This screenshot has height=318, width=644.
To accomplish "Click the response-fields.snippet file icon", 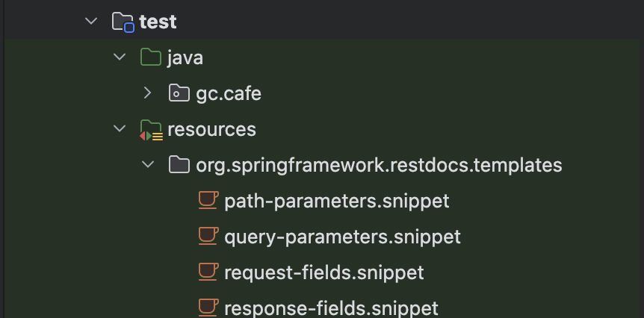I will coord(208,307).
